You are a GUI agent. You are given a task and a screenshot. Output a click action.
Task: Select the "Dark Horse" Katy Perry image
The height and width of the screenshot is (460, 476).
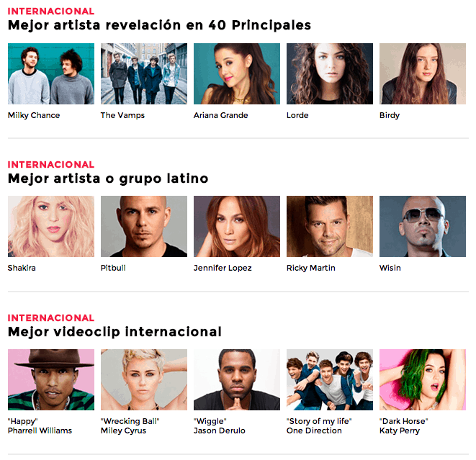pos(423,379)
